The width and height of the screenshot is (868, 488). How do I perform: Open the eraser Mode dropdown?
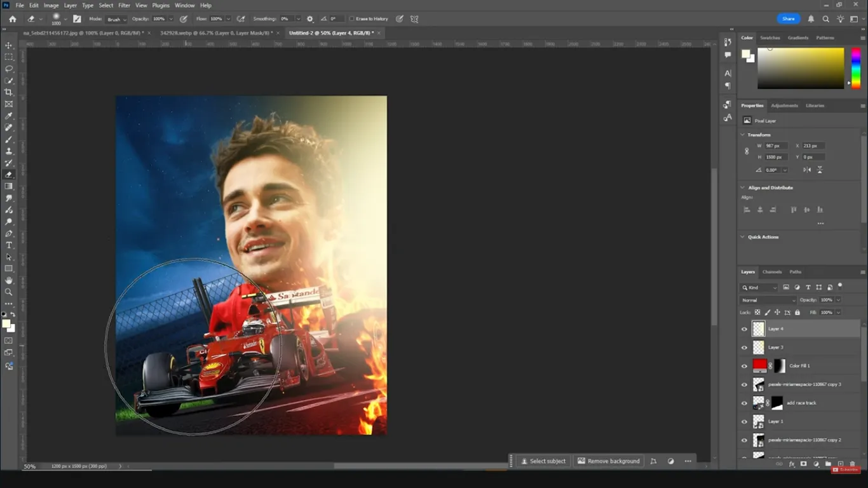click(x=116, y=19)
